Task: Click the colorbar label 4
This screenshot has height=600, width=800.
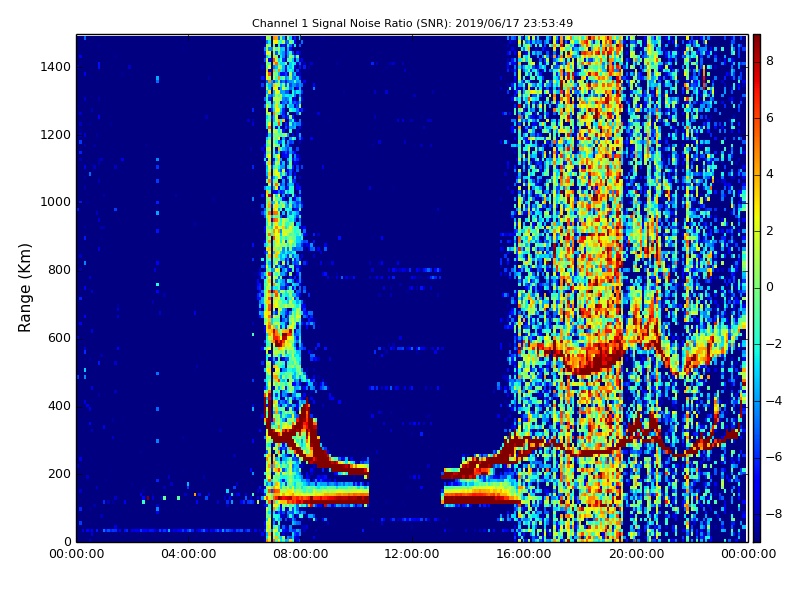Action: pyautogui.click(x=770, y=174)
